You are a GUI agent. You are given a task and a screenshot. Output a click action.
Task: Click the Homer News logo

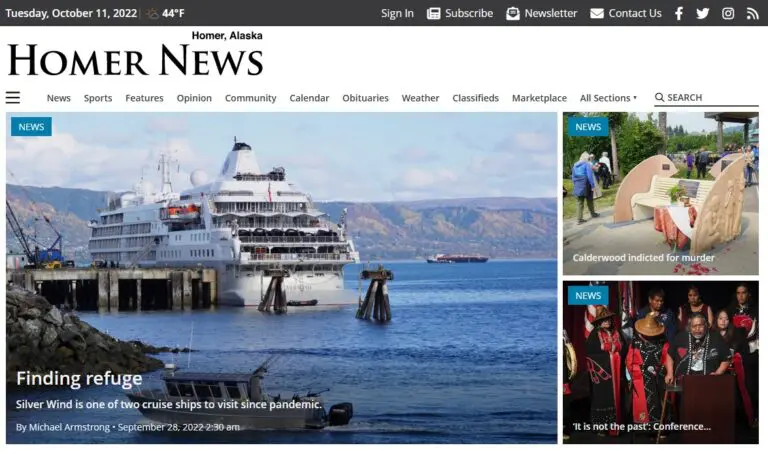[136, 55]
